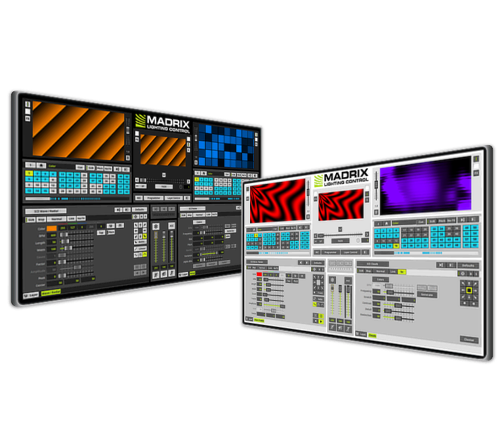The width and height of the screenshot is (504, 436).
Task: Click play icon in light screen direction panel
Action: (x=320, y=321)
